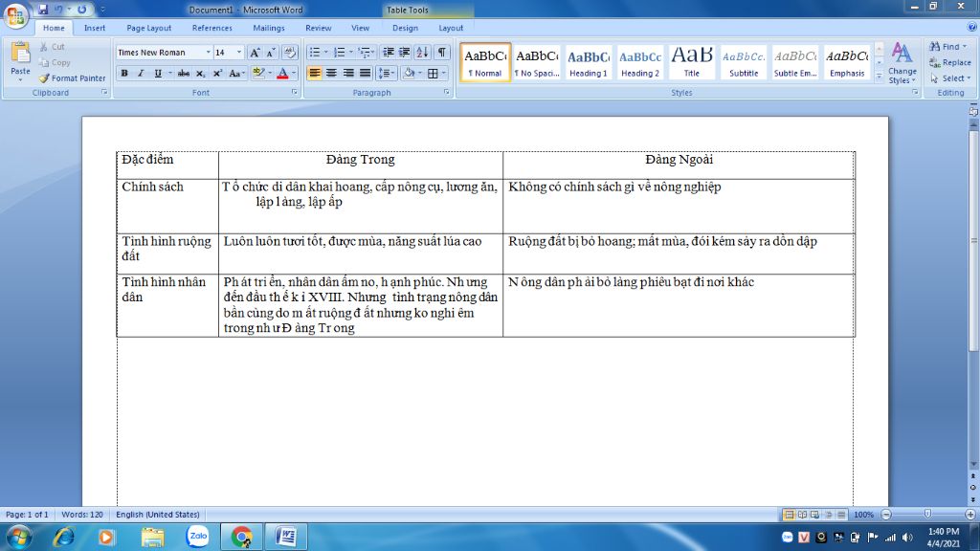The height and width of the screenshot is (551, 980).
Task: Toggle underline formatting
Action: (x=158, y=73)
